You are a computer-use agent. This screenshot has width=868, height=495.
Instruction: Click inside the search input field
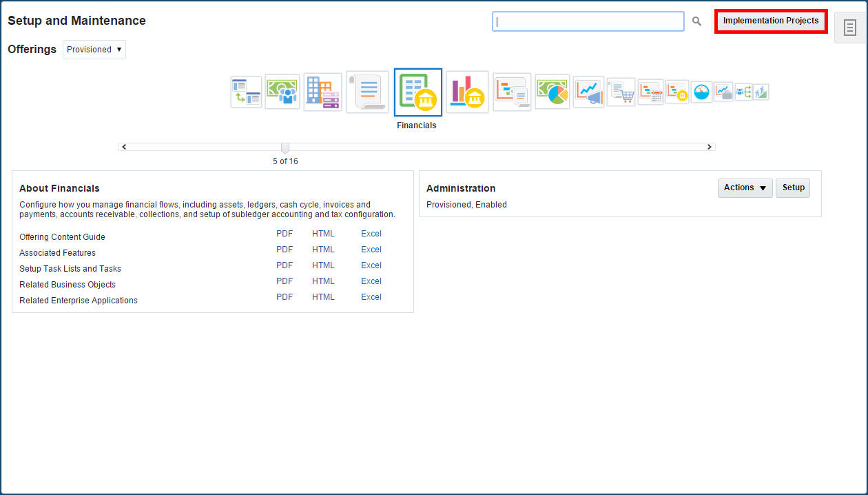588,21
